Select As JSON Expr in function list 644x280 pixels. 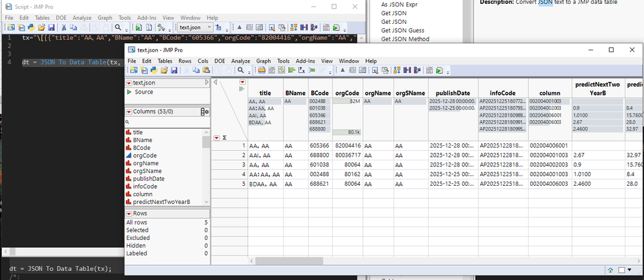pos(399,5)
